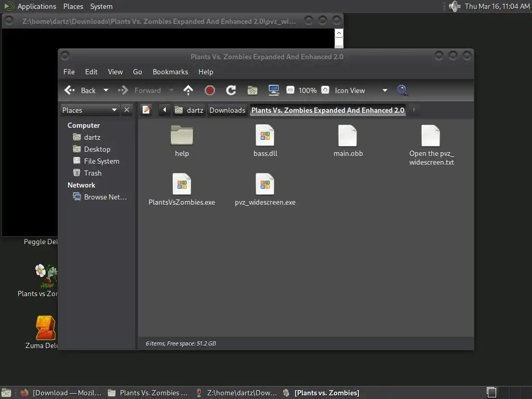Click the Network sidebar heading
The height and width of the screenshot is (399, 532).
click(82, 185)
